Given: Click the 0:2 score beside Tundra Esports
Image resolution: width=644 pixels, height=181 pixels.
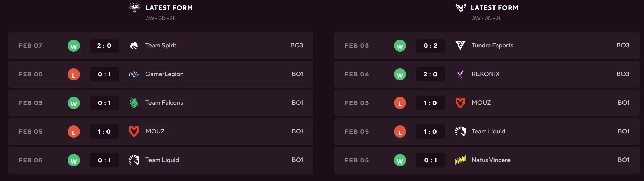Looking at the screenshot, I should (x=430, y=46).
